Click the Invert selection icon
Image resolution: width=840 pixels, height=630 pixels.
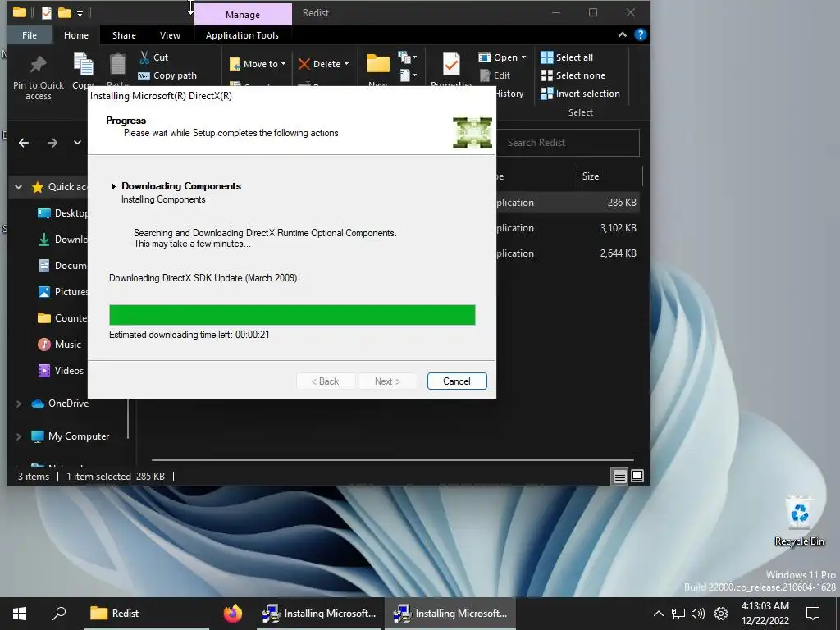pyautogui.click(x=546, y=94)
